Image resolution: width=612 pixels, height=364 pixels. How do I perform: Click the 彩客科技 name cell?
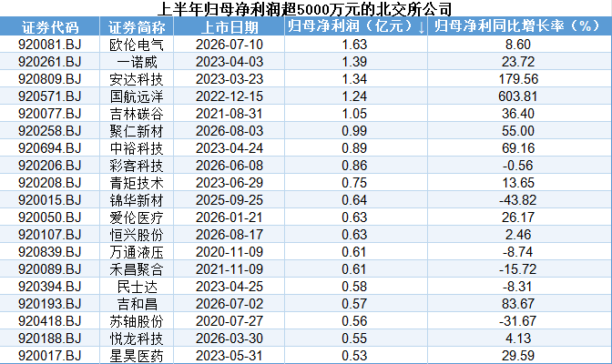coord(137,166)
